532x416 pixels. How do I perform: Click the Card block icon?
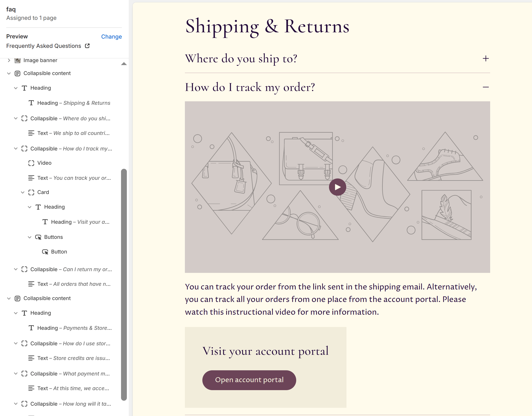click(x=31, y=192)
